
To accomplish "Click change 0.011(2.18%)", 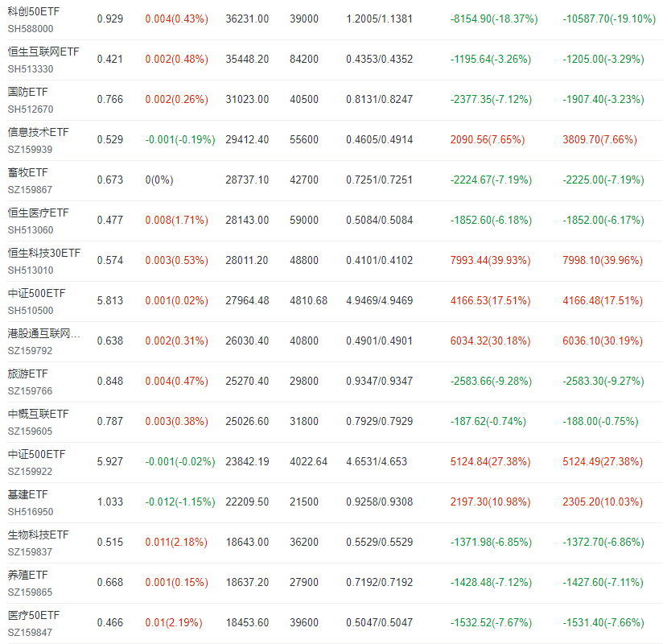I will point(176,542).
